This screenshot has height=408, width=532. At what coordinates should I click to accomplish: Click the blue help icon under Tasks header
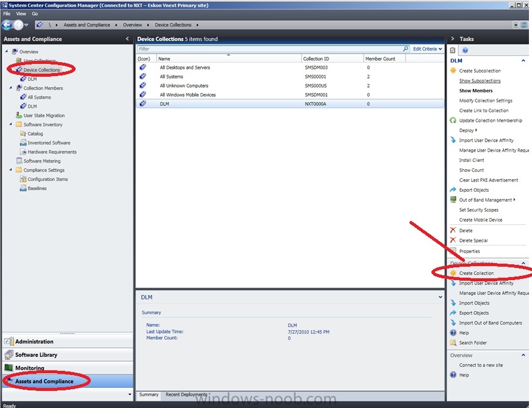465,50
